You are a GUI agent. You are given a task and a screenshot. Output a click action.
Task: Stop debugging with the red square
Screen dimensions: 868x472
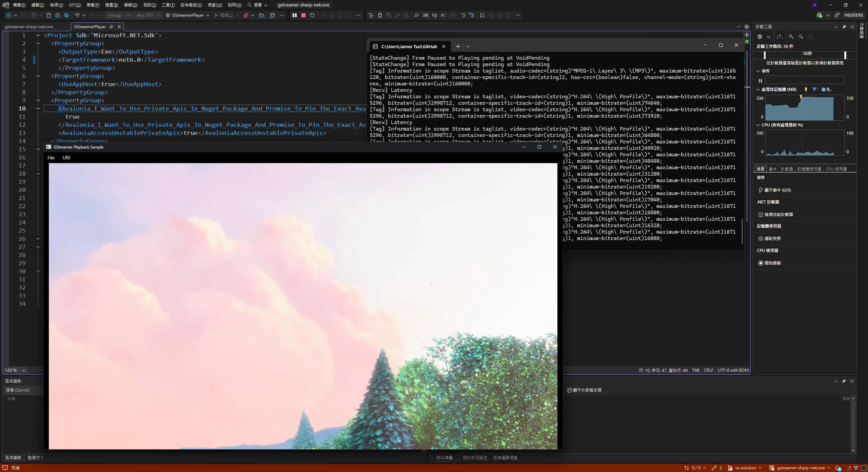pyautogui.click(x=303, y=15)
